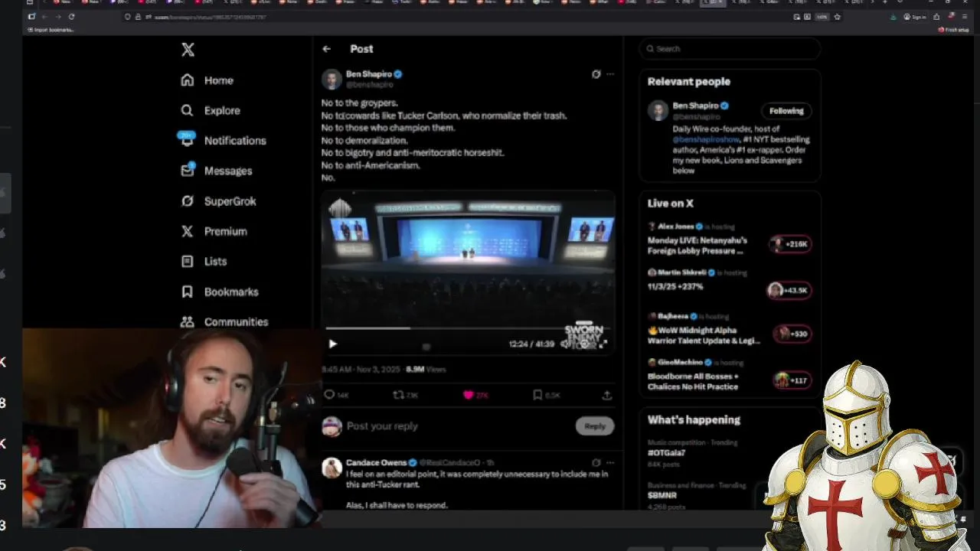This screenshot has height=551, width=980.
Task: Click browser Sign in button
Action: 915,16
